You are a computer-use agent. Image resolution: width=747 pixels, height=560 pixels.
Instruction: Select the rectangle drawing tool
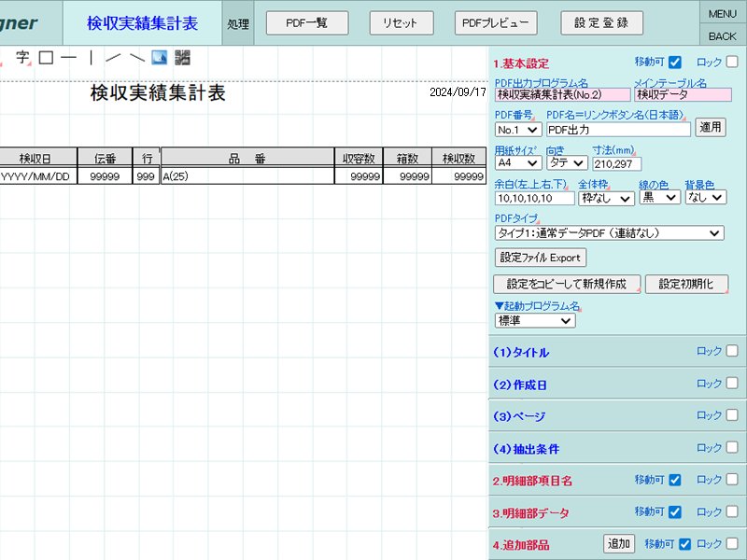[46, 58]
